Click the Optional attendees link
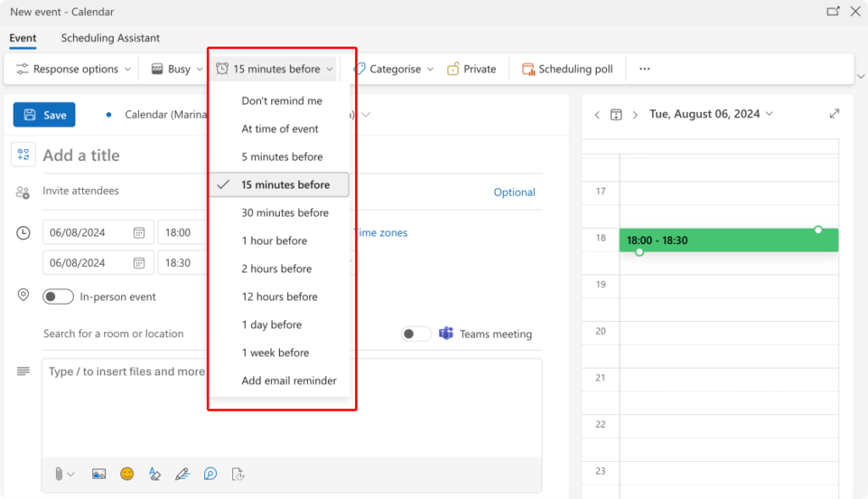This screenshot has width=868, height=499. 515,192
